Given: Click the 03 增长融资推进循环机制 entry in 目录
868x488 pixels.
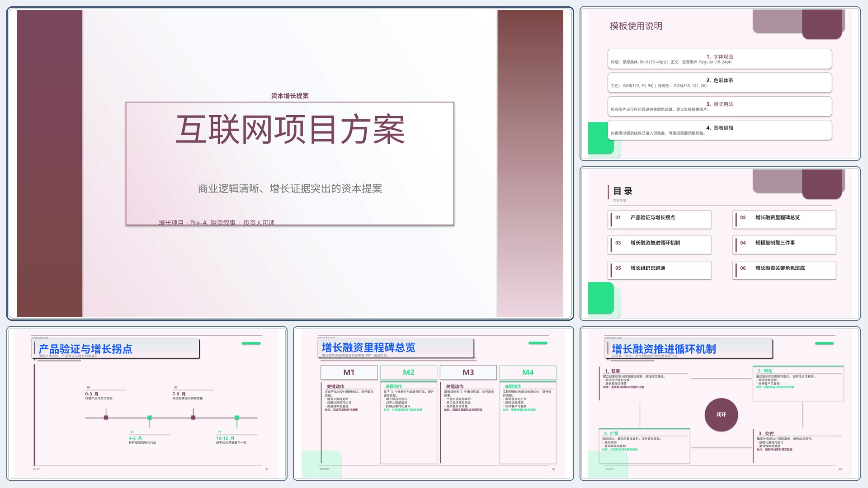Looking at the screenshot, I should [x=660, y=245].
